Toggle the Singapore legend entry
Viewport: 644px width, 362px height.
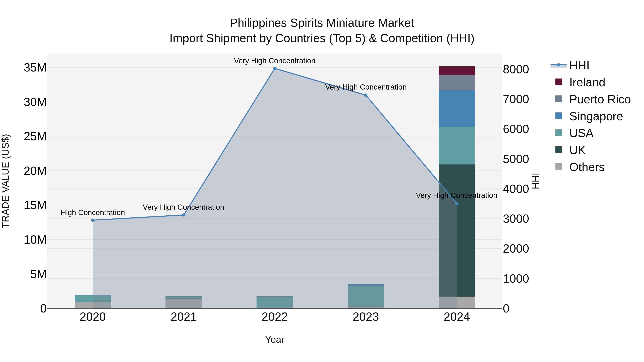point(589,116)
